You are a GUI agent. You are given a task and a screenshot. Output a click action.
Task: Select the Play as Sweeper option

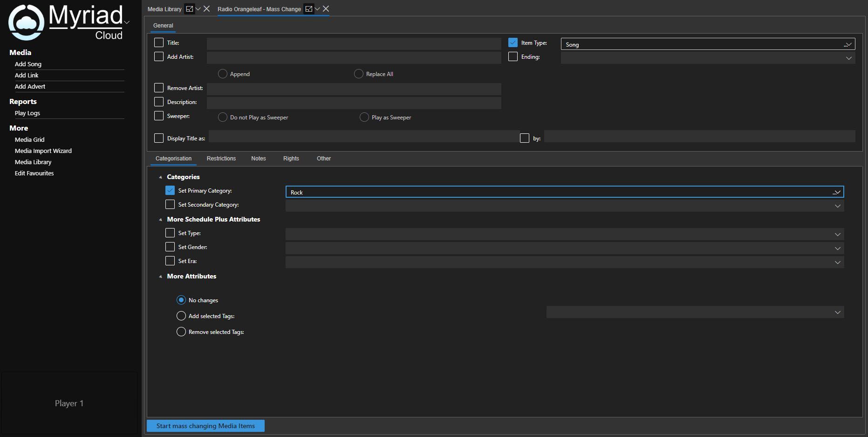pos(364,117)
